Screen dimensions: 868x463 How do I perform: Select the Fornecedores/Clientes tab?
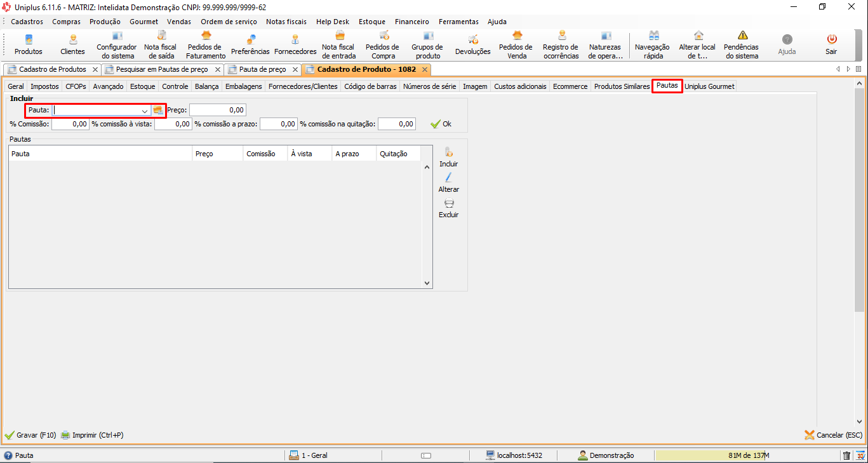[303, 86]
